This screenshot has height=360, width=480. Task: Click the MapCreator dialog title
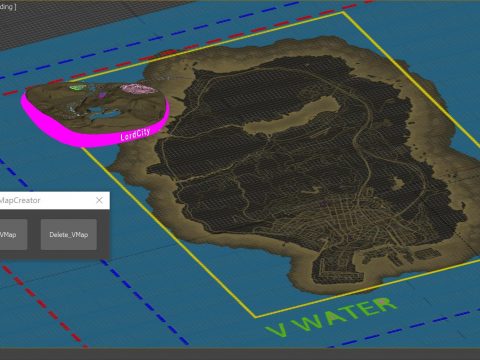point(20,200)
